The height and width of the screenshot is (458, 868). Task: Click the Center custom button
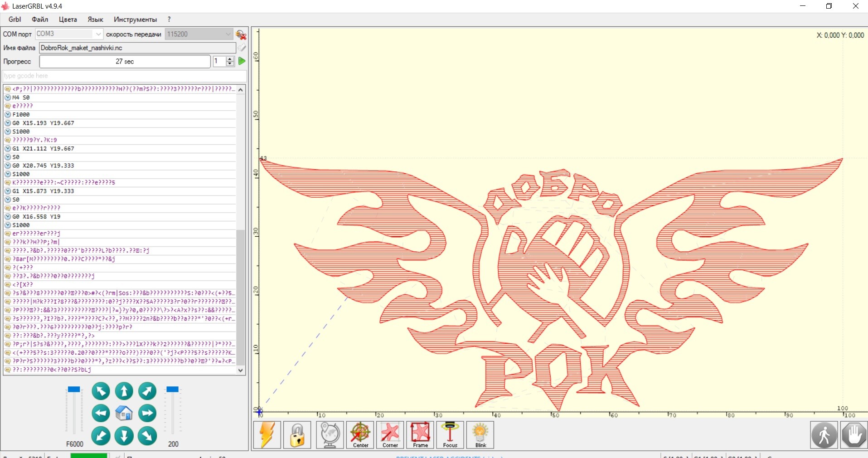(x=360, y=435)
